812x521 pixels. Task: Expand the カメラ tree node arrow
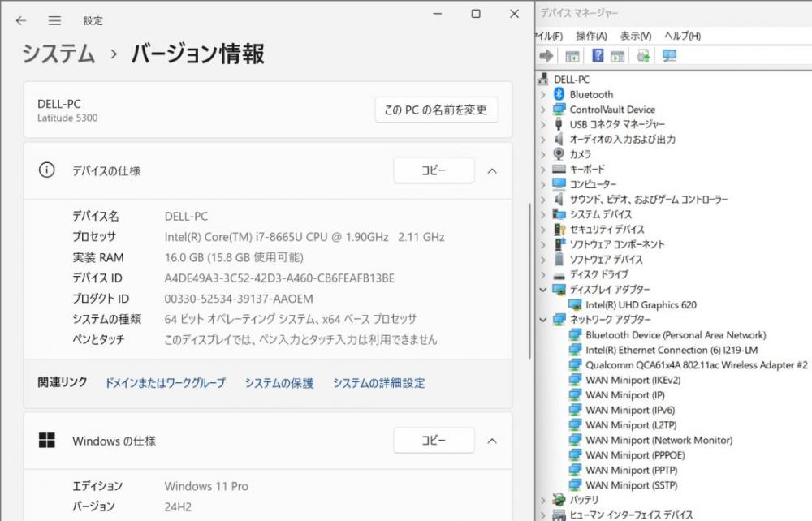(x=542, y=154)
